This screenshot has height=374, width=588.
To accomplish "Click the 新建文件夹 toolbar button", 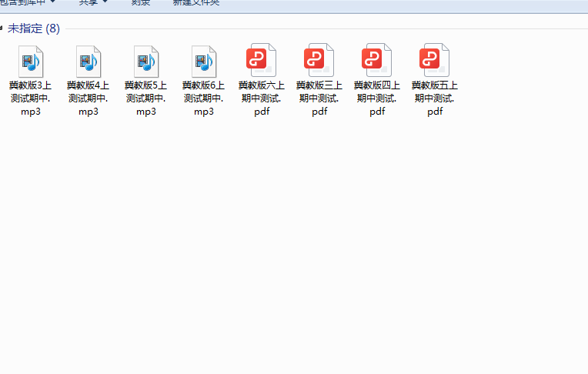I will click(196, 2).
